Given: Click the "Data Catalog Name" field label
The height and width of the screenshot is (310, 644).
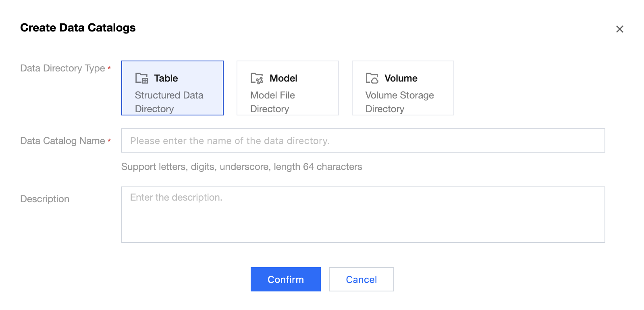Looking at the screenshot, I should (x=62, y=141).
